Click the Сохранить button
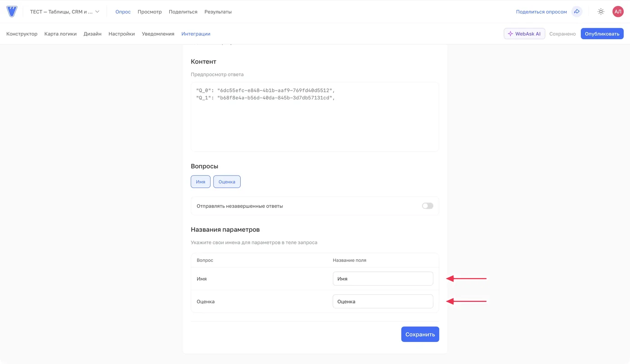 coord(420,334)
